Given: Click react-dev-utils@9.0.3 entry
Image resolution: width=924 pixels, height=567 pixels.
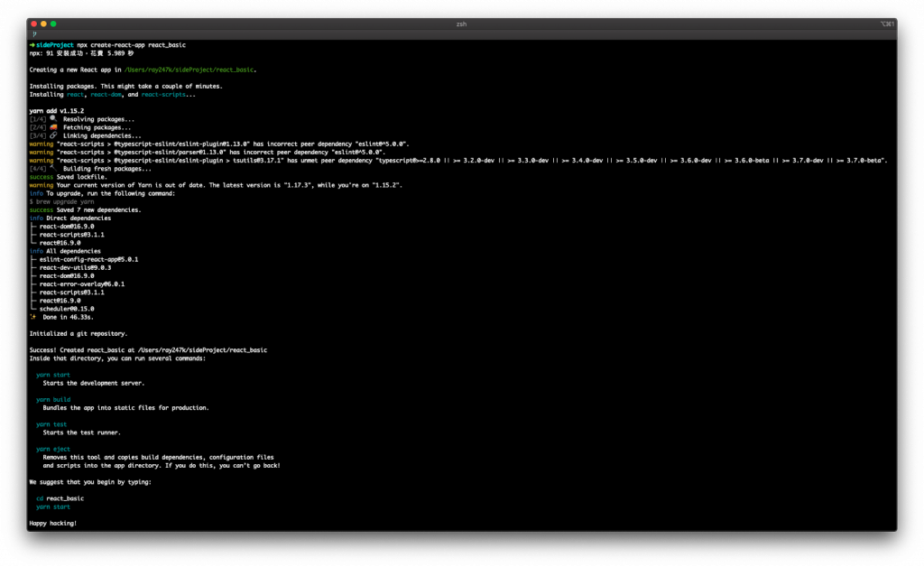Looking at the screenshot, I should coord(76,267).
